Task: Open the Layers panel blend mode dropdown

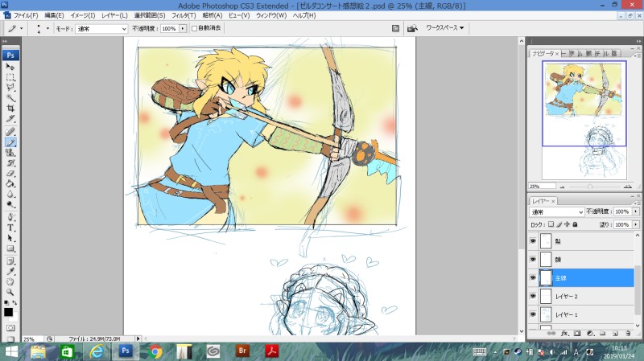Action: (556, 211)
